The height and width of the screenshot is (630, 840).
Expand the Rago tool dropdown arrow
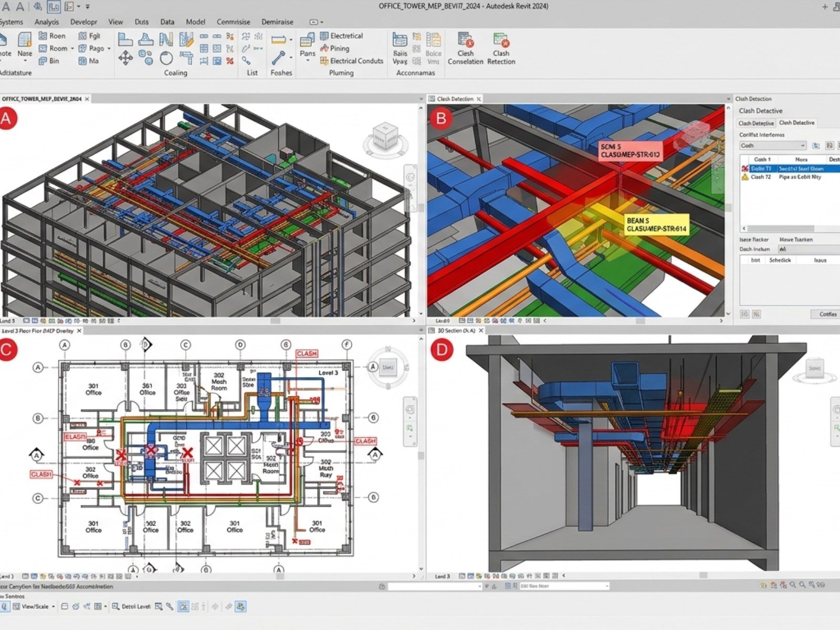tap(109, 48)
